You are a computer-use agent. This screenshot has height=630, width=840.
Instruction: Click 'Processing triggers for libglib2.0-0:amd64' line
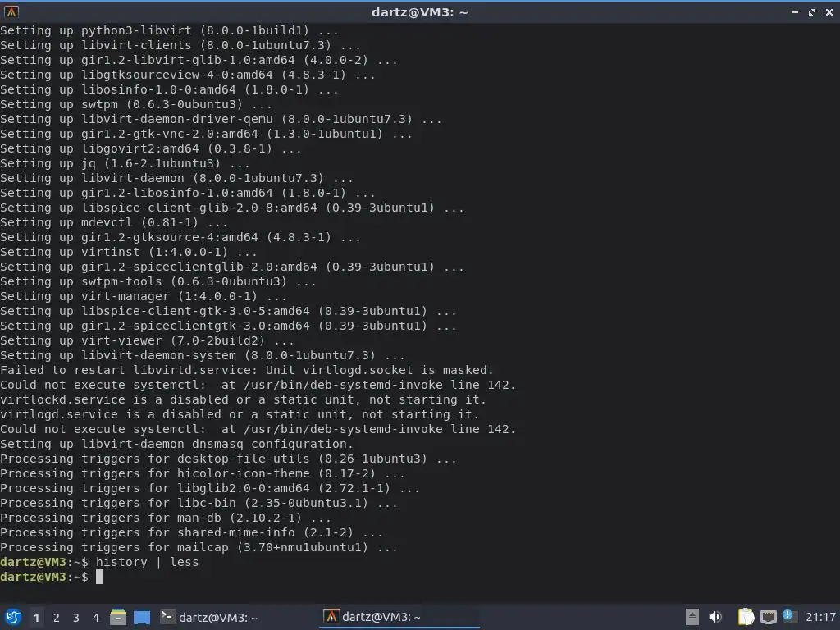[x=210, y=488]
